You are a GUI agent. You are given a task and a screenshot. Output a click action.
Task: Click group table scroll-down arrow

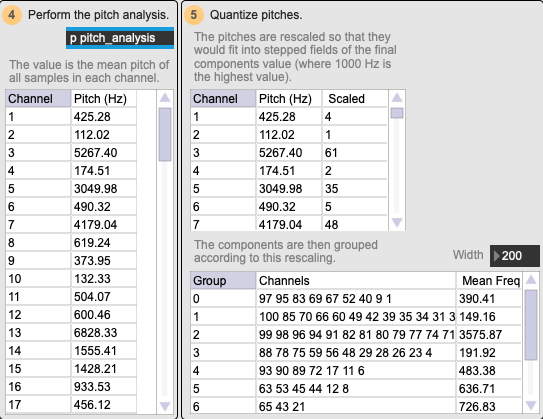[531, 405]
